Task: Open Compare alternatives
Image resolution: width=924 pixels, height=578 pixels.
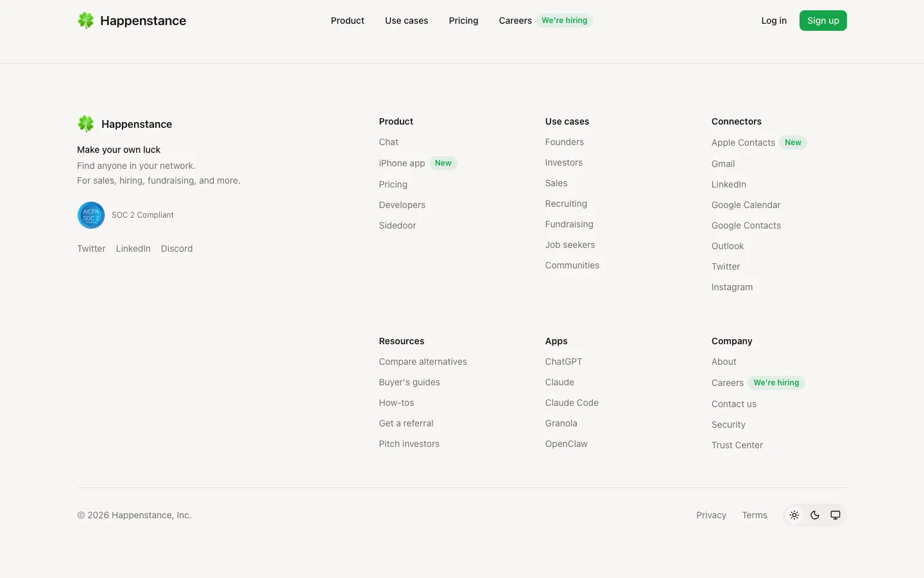Action: pos(423,362)
